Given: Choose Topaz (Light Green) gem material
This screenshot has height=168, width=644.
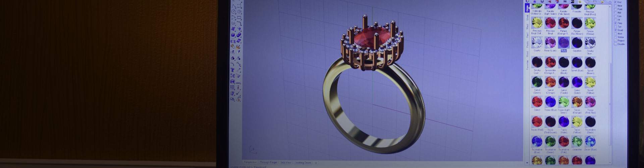Looking at the screenshot, I should click(563, 101).
